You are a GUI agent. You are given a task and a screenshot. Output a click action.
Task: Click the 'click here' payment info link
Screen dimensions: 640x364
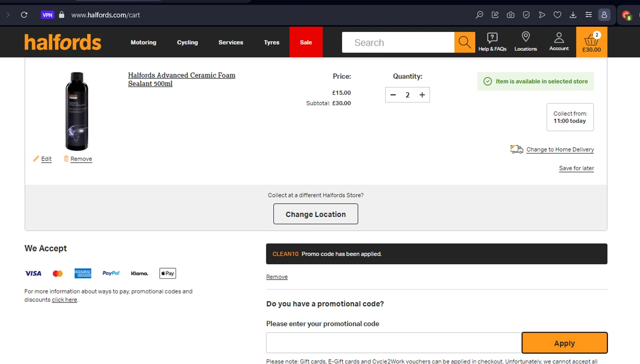(64, 300)
